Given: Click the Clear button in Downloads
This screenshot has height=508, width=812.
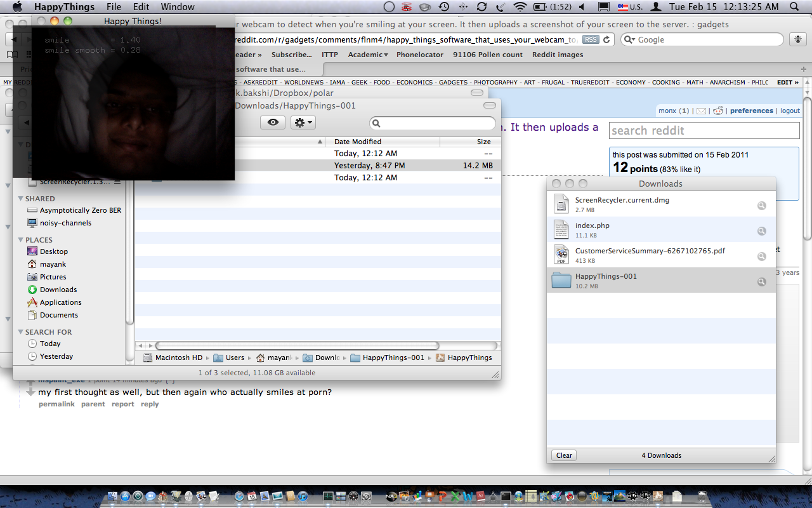Looking at the screenshot, I should (564, 455).
